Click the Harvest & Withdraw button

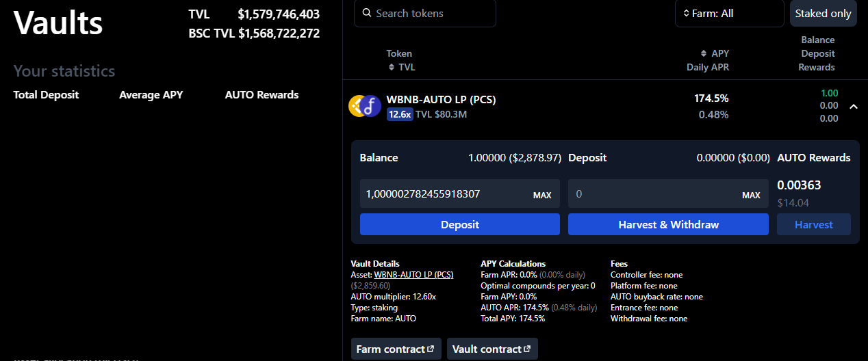668,224
